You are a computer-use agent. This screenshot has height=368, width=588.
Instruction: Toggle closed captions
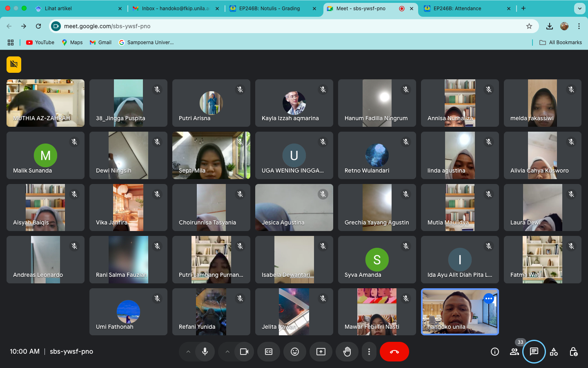(269, 352)
